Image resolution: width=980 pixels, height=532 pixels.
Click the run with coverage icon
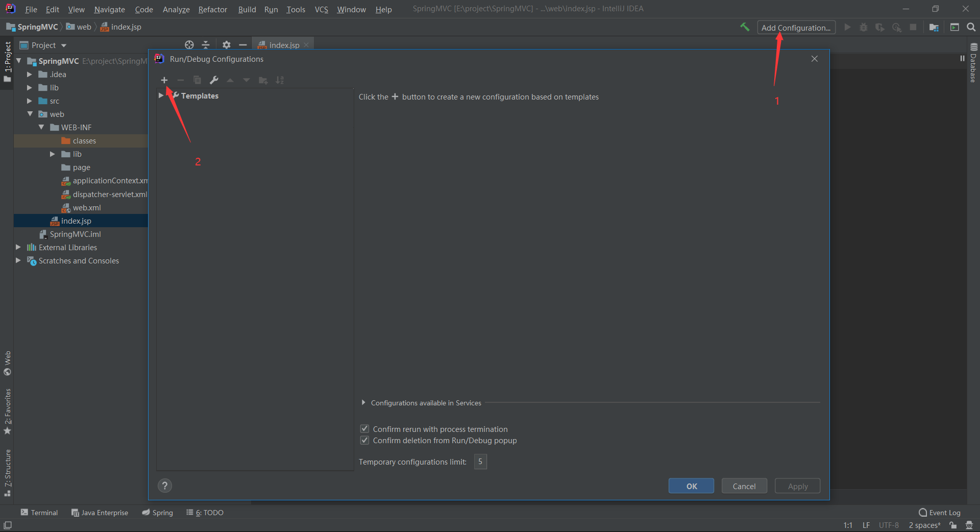point(880,27)
